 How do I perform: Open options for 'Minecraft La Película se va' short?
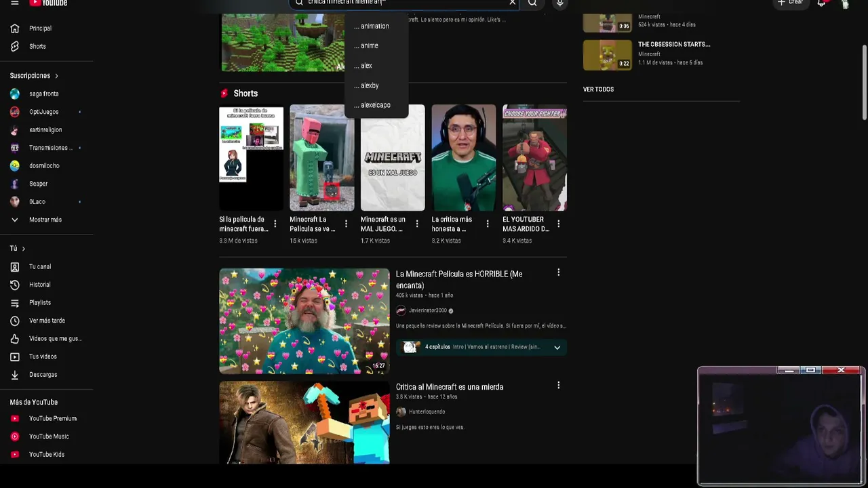pyautogui.click(x=346, y=224)
